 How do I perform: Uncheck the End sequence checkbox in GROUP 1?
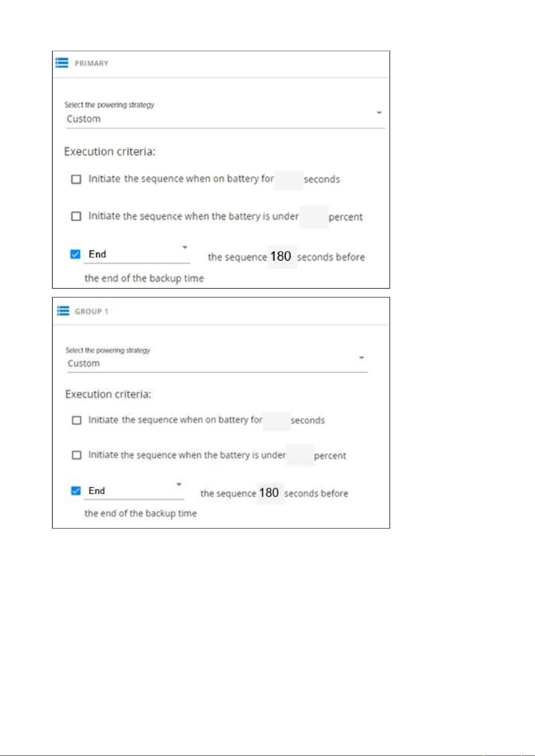[x=76, y=490]
